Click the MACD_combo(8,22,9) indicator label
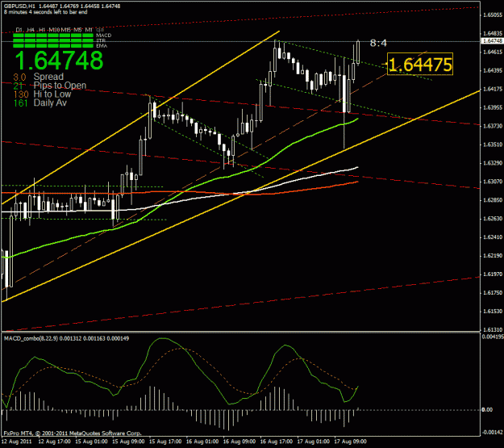Image resolution: width=504 pixels, height=448 pixels. pyautogui.click(x=31, y=338)
